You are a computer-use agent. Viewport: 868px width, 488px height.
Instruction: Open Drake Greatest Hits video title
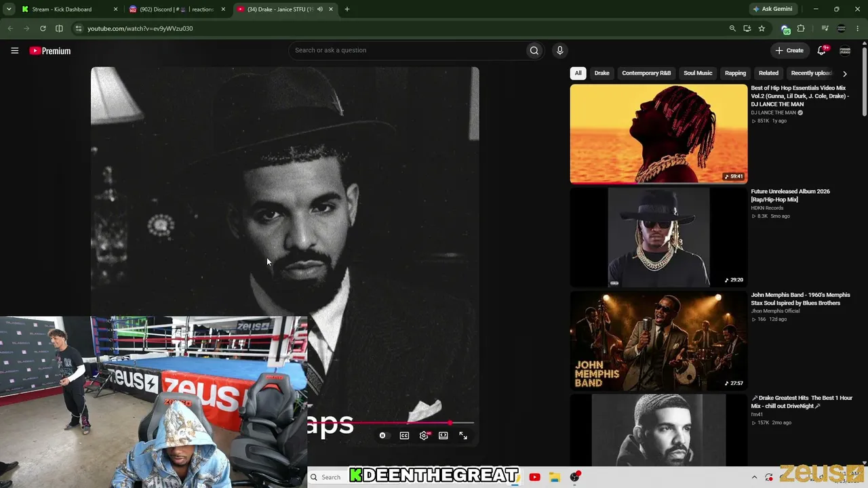[802, 402]
